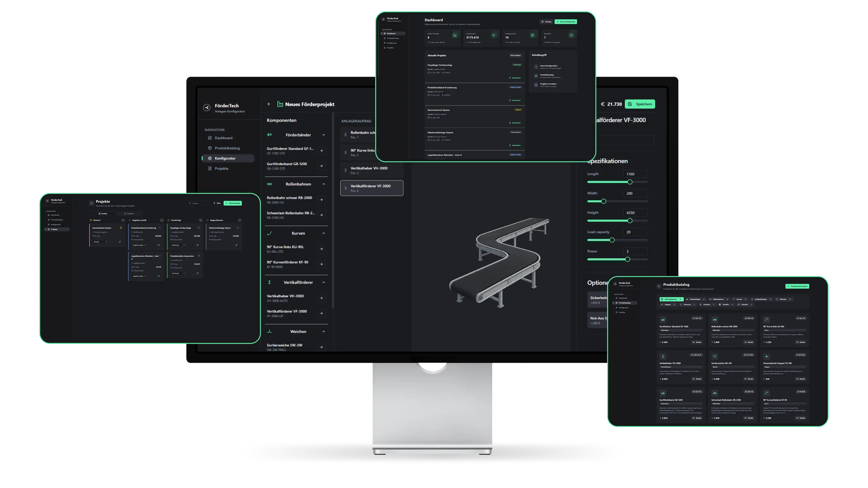Open Entwurf status dropdown on Kommissionier-System card
Screen dimensions: 868x488
coord(100,242)
